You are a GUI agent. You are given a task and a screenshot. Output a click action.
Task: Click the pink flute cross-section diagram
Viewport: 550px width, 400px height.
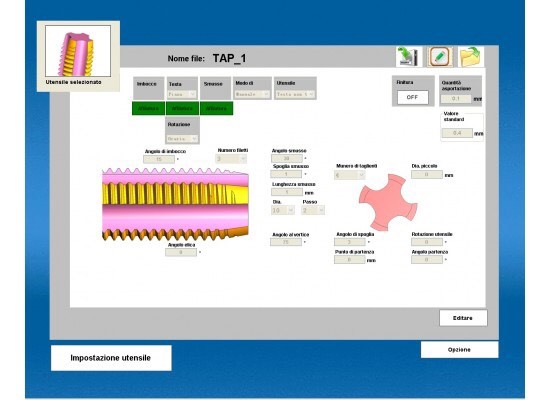[x=388, y=202]
